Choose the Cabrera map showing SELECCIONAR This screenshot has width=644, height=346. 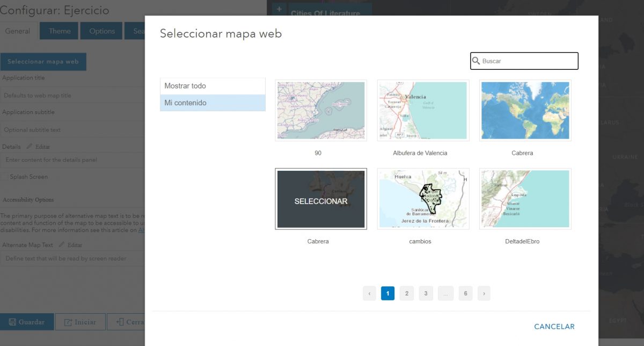(x=320, y=199)
